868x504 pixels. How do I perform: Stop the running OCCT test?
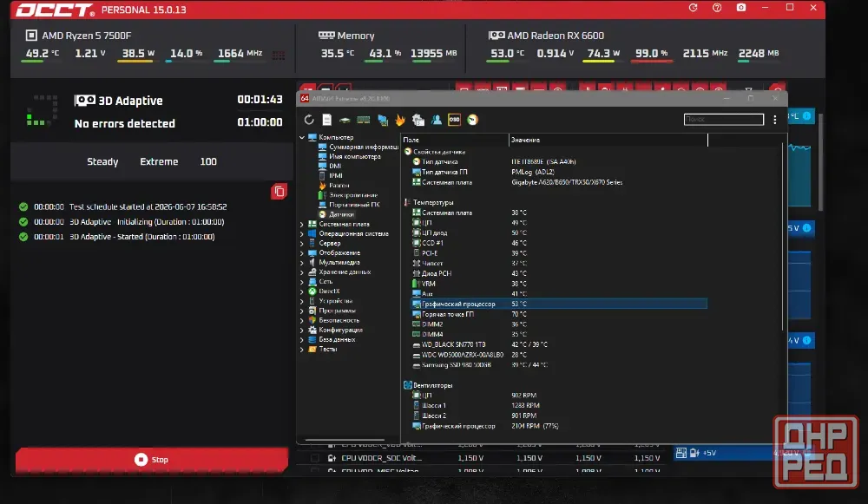point(152,460)
